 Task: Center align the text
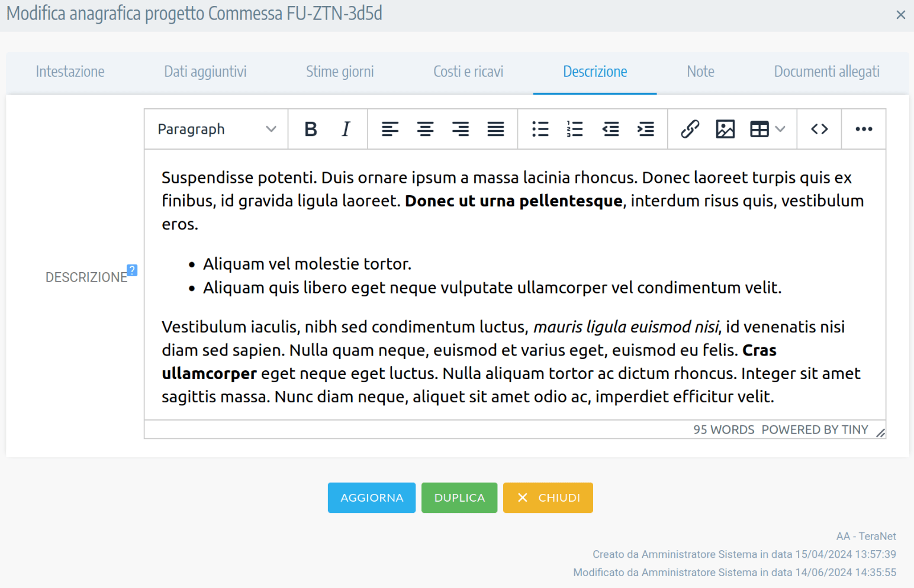coord(425,129)
